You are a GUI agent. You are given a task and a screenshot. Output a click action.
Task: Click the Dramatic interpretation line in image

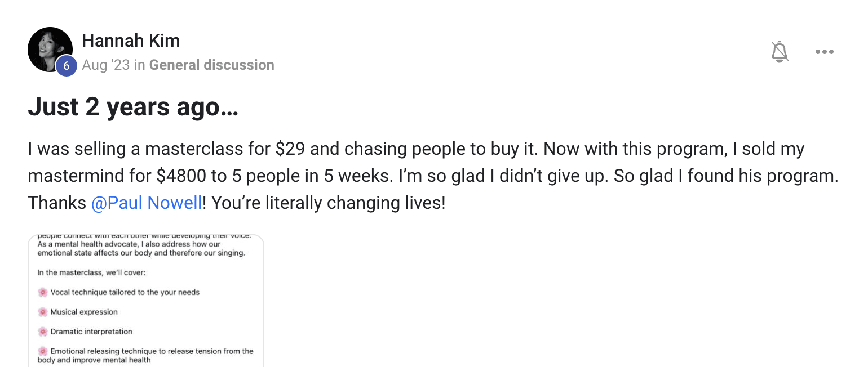pyautogui.click(x=91, y=332)
